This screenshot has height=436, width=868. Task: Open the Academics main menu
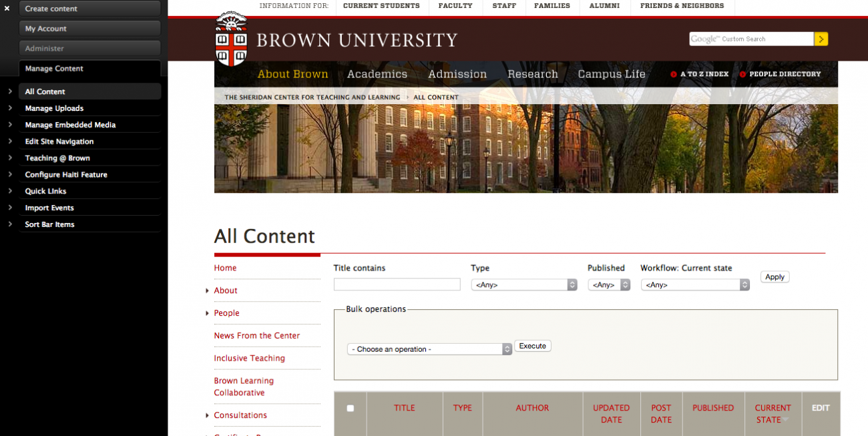377,74
